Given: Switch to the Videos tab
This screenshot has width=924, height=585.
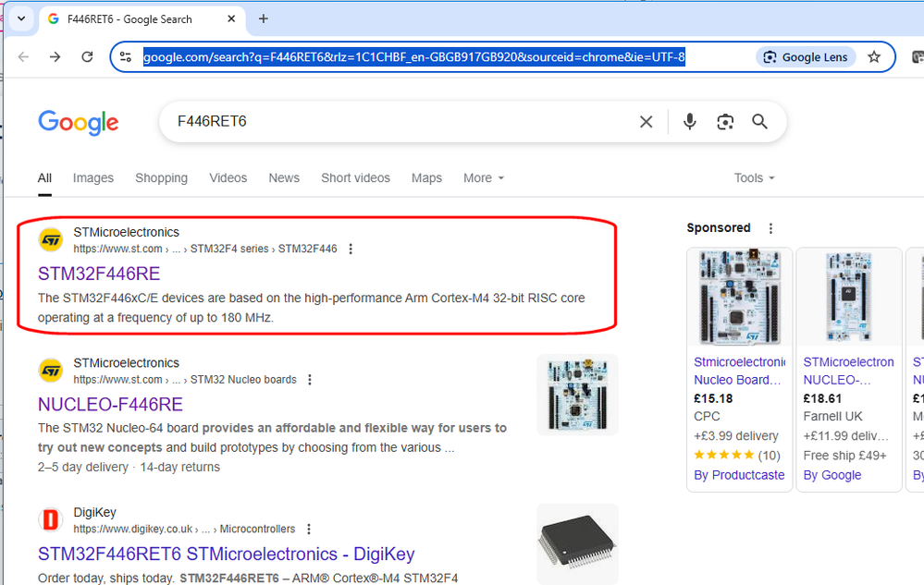Looking at the screenshot, I should tap(228, 177).
